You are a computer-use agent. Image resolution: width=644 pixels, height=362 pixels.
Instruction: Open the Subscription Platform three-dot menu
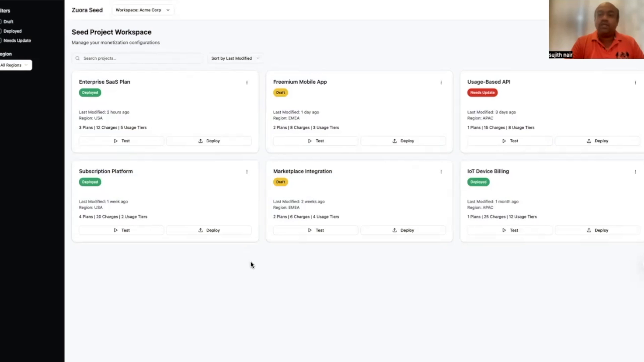pos(247,172)
